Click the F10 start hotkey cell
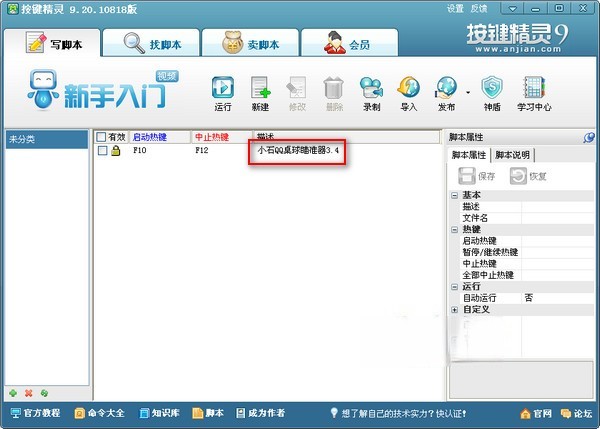Viewport: 600px width, 429px height. (x=140, y=150)
